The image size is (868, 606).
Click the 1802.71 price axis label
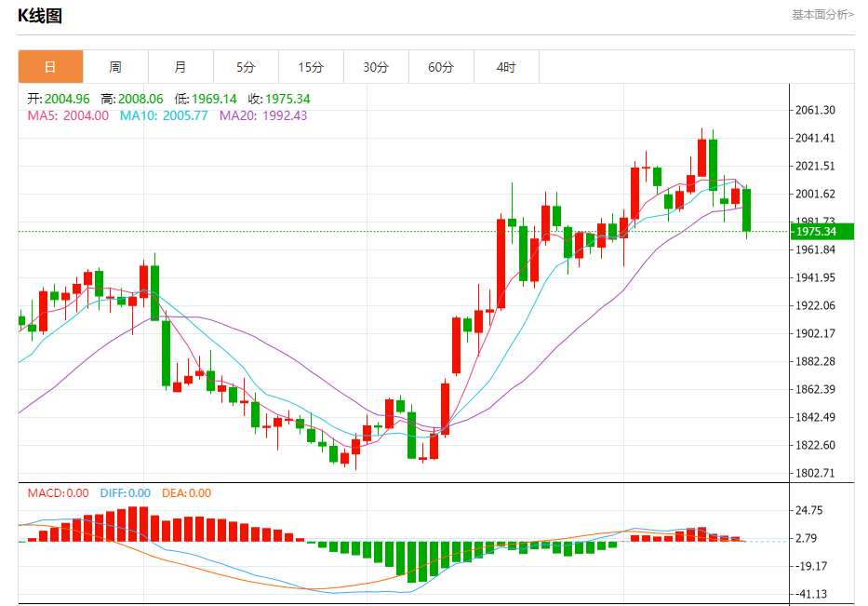[815, 473]
